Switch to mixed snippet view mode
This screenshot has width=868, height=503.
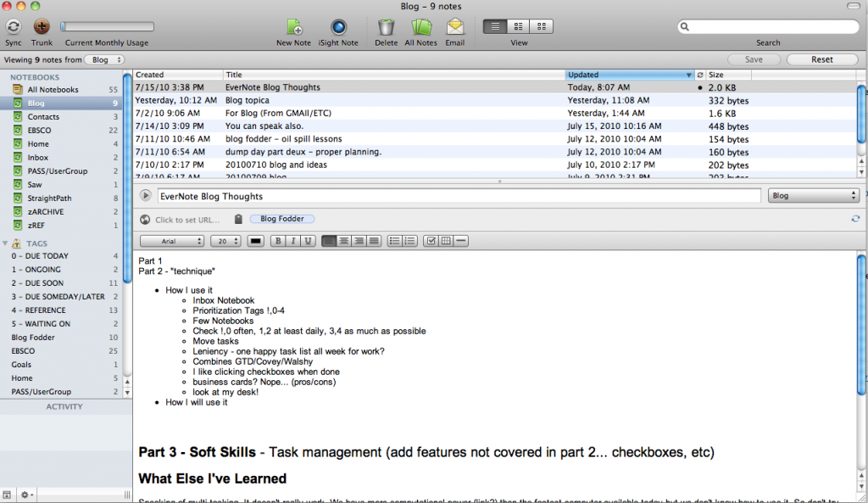tap(518, 26)
